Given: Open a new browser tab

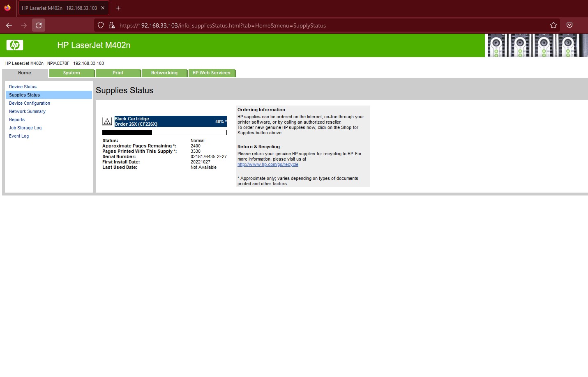Looking at the screenshot, I should pyautogui.click(x=118, y=8).
